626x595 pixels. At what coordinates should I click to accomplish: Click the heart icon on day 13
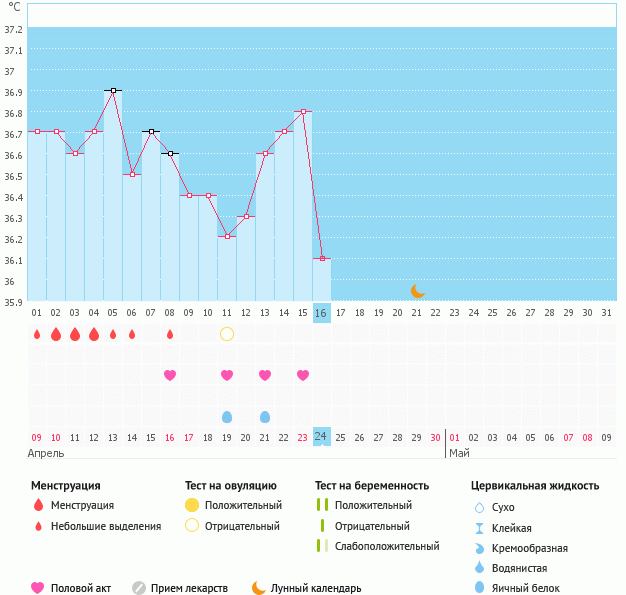(x=265, y=375)
